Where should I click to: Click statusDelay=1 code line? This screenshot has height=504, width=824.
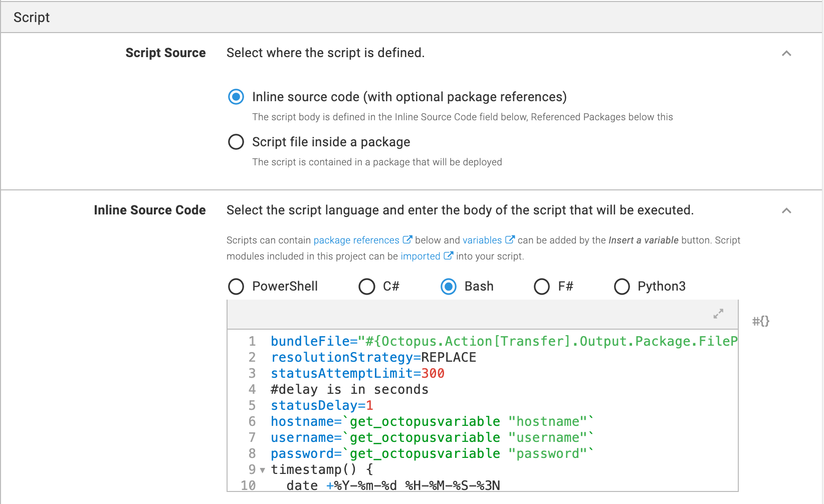point(322,405)
